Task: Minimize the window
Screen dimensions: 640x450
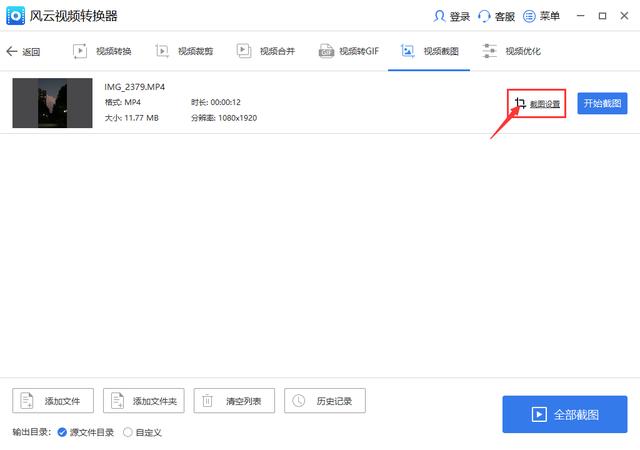Action: pyautogui.click(x=580, y=16)
